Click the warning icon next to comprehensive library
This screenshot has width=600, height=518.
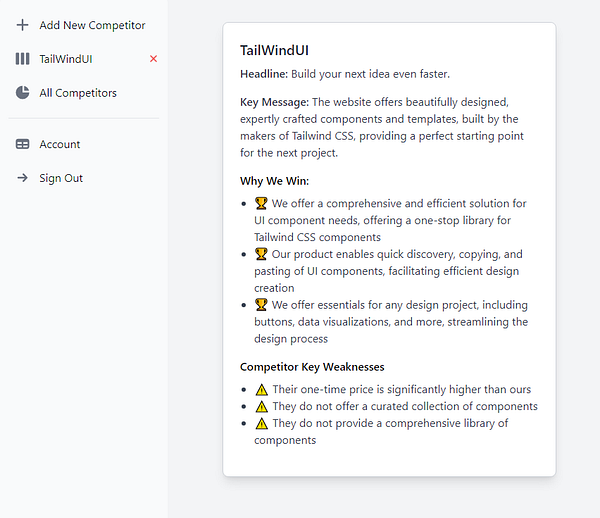[262, 424]
